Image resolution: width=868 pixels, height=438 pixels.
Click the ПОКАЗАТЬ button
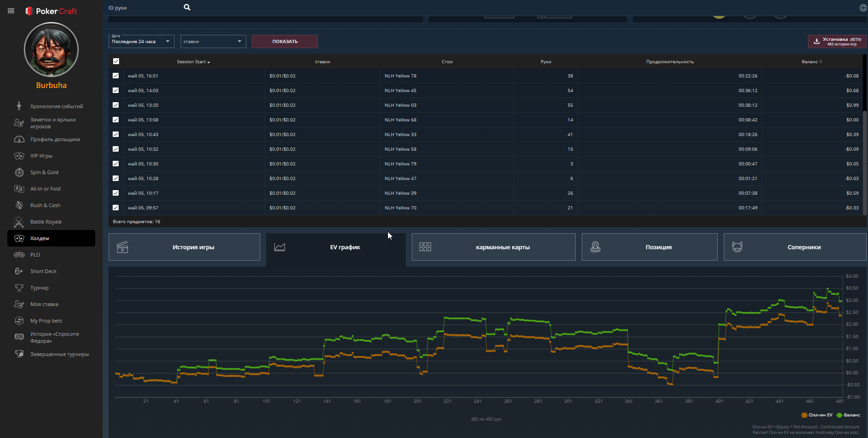(x=285, y=41)
